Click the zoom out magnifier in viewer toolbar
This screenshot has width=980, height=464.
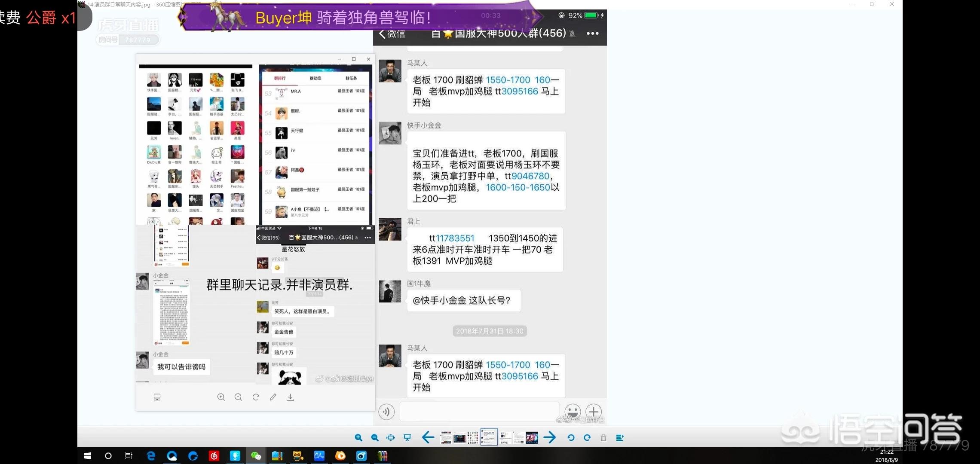tap(375, 438)
